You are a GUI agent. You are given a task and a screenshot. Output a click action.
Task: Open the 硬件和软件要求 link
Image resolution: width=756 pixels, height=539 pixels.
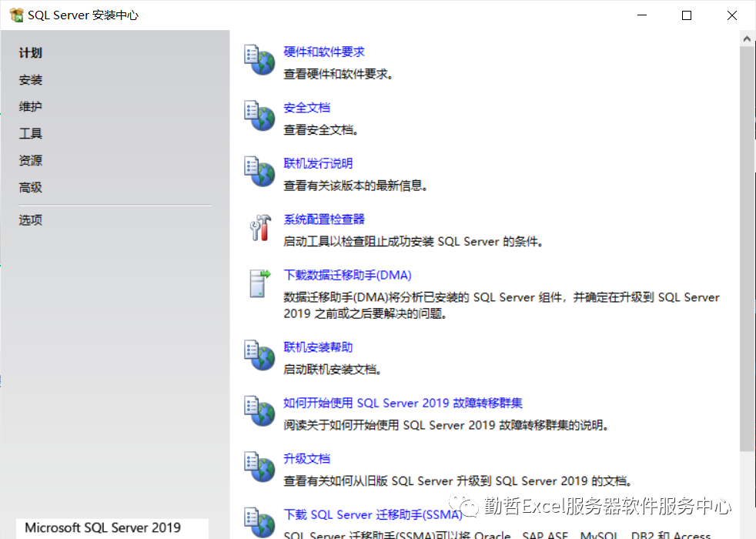pyautogui.click(x=324, y=52)
